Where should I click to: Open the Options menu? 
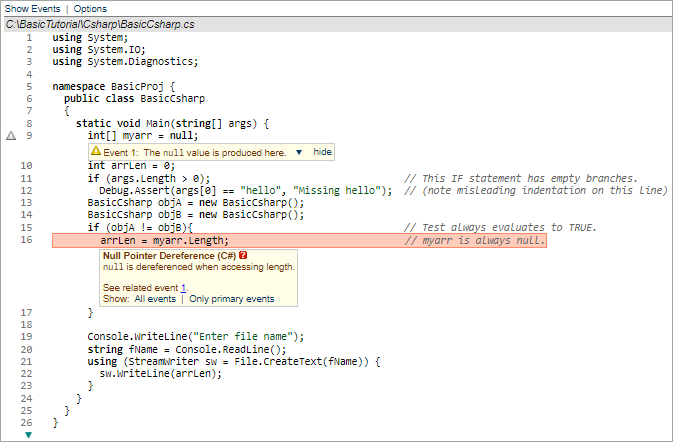click(x=90, y=9)
